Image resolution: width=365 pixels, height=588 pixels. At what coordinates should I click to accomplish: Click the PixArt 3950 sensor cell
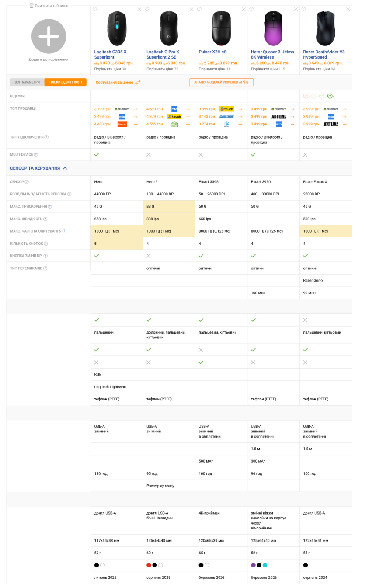point(274,182)
